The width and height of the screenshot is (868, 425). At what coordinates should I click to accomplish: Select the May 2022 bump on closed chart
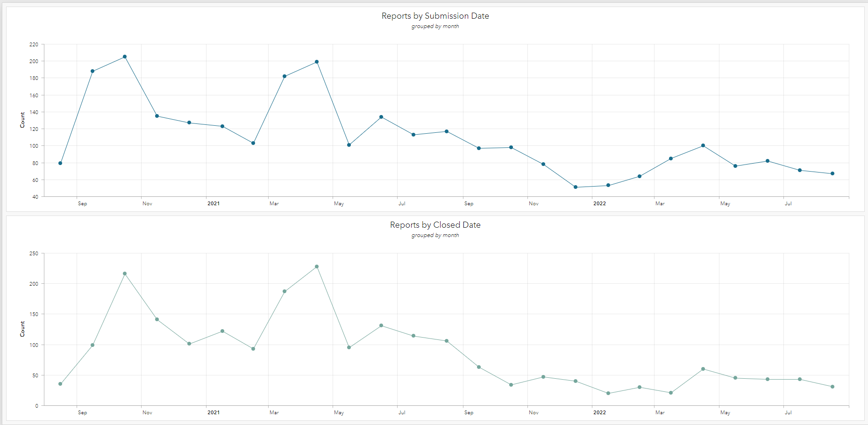[x=703, y=369]
